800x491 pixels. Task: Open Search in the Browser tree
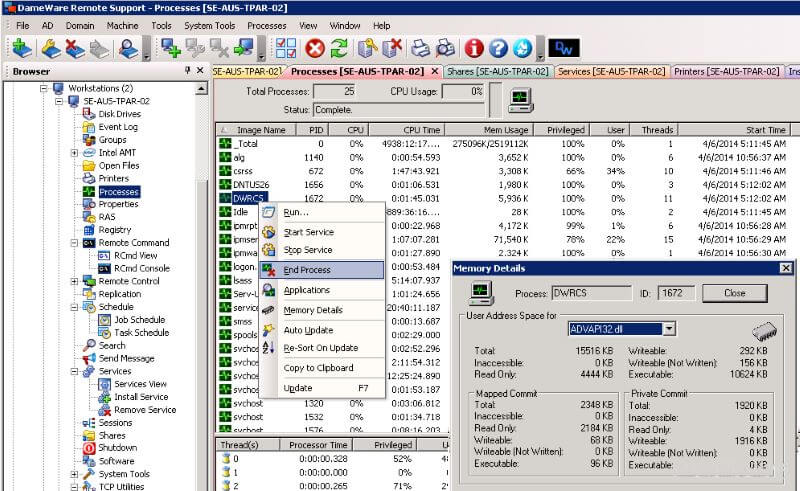tap(112, 345)
